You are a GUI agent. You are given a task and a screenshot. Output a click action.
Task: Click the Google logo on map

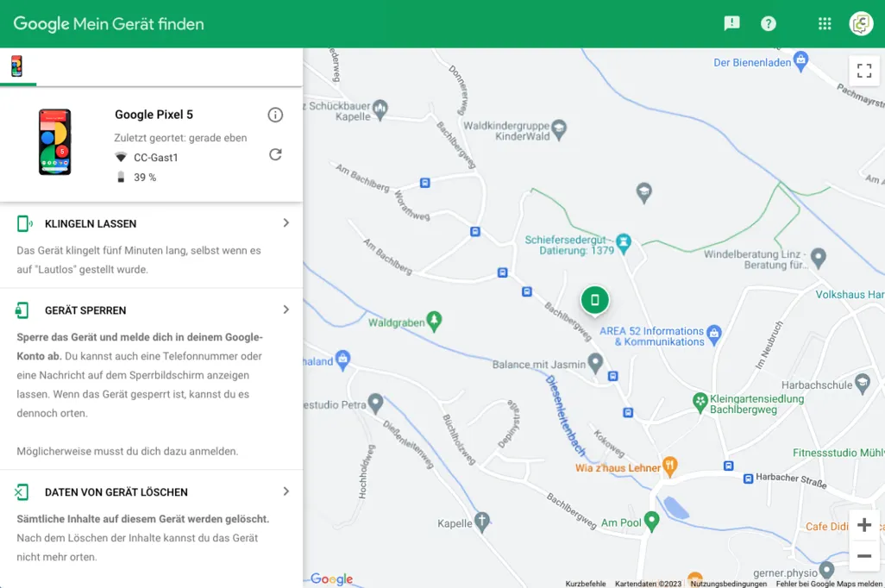coord(332,579)
